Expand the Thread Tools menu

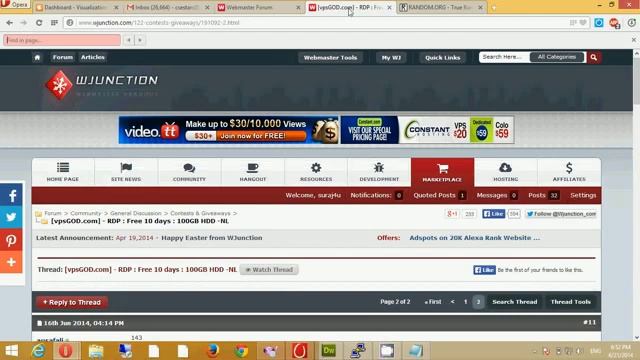(571, 302)
